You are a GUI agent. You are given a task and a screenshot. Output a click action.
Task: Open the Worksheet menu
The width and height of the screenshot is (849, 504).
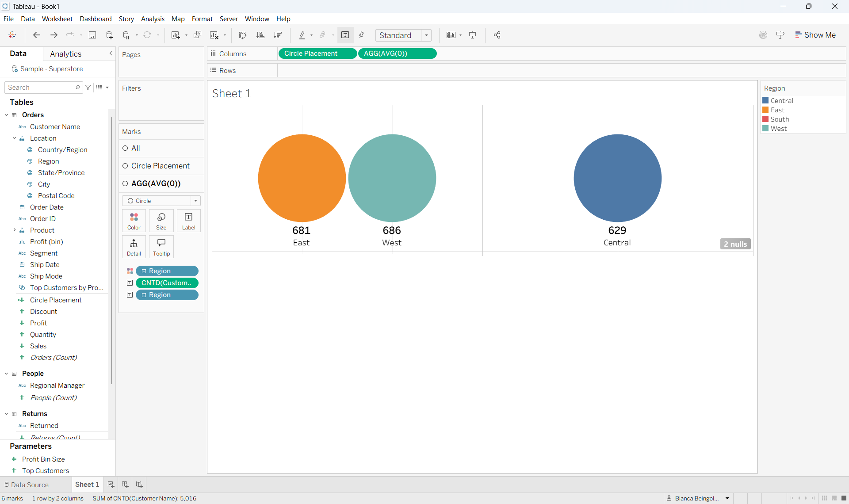(x=57, y=19)
